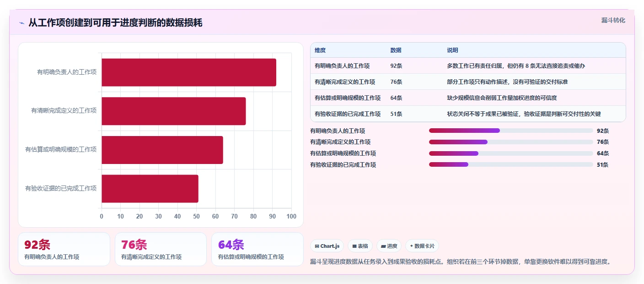Open the 76条 data card

tap(161, 249)
